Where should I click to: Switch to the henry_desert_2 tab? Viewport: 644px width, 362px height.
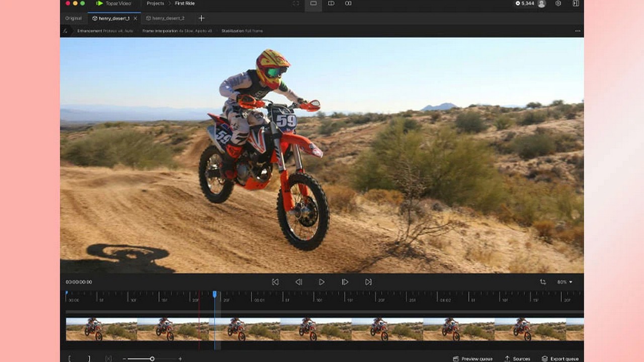[x=168, y=18]
